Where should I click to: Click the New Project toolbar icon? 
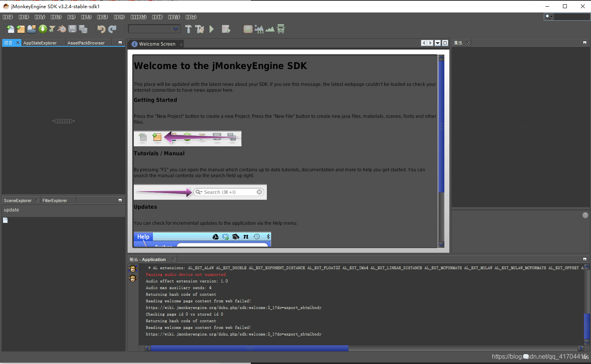click(21, 29)
